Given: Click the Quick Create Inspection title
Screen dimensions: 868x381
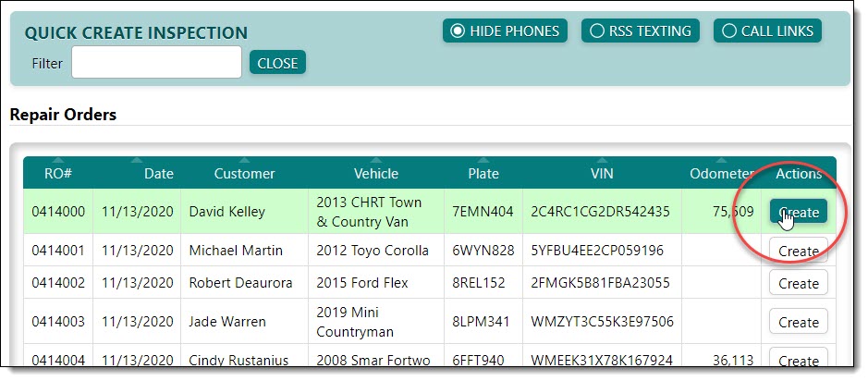Looking at the screenshot, I should pos(136,32).
